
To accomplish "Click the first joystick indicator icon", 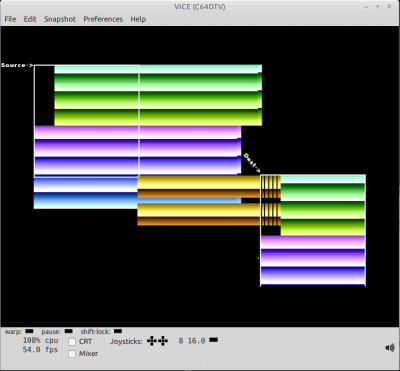I will click(x=152, y=341).
